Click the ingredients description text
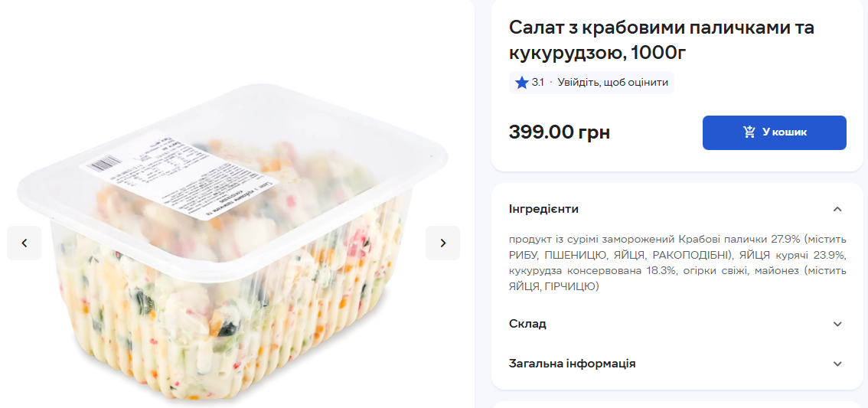 click(677, 263)
